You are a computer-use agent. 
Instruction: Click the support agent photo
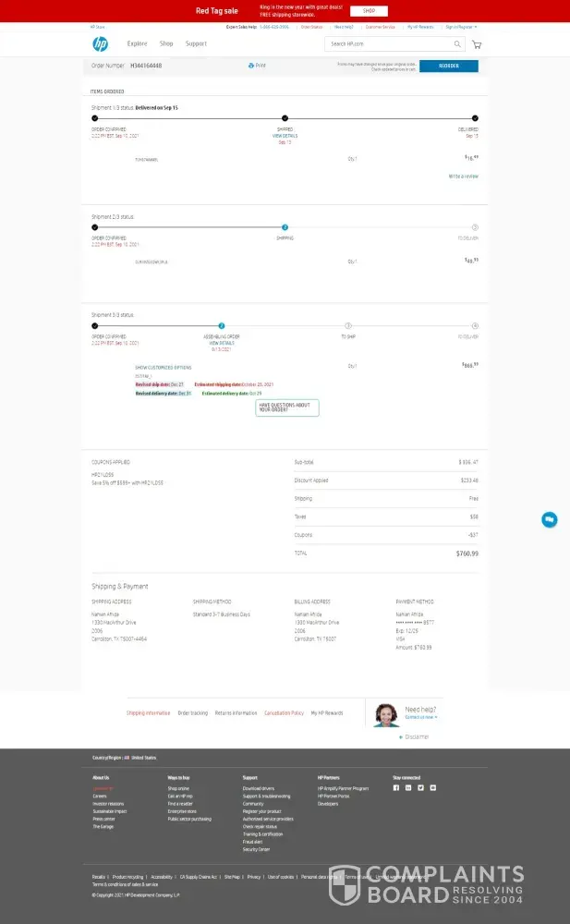pos(385,714)
